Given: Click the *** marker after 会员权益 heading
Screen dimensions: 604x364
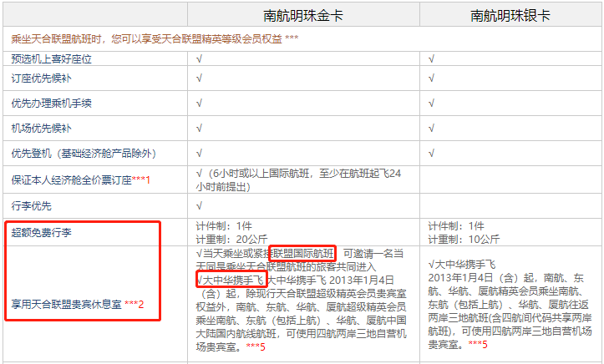Looking at the screenshot, I should (x=292, y=39).
